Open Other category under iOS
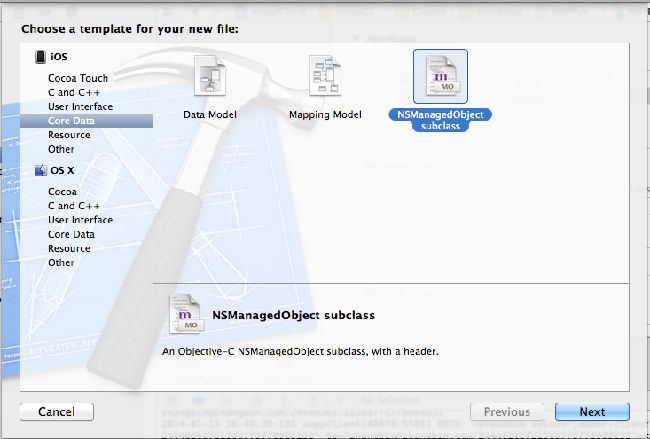The width and height of the screenshot is (650, 439). coord(61,149)
